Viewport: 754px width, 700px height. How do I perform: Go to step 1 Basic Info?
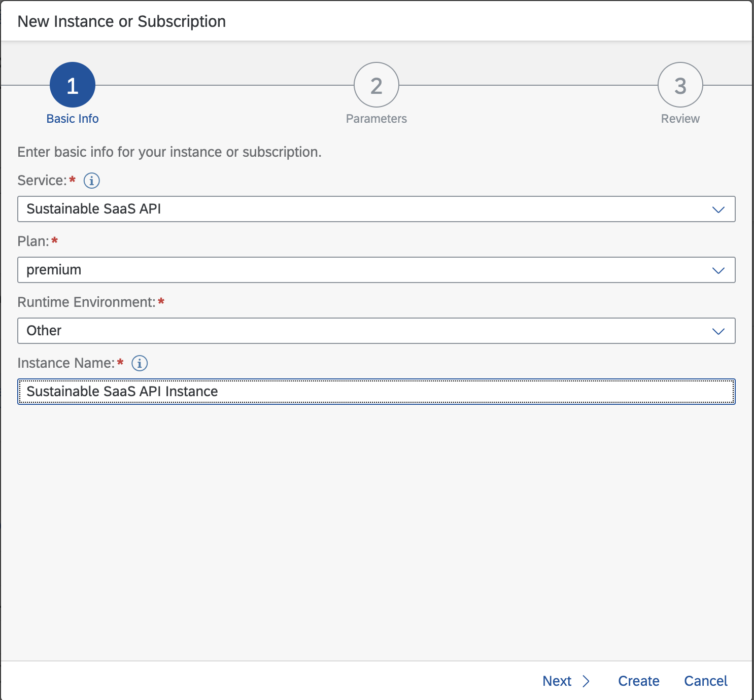point(73,85)
